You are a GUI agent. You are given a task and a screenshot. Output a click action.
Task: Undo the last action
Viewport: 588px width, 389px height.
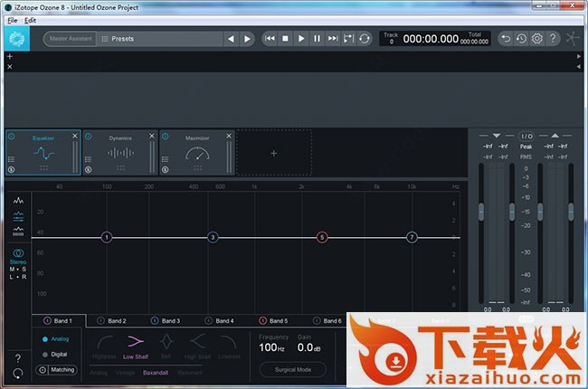click(506, 39)
